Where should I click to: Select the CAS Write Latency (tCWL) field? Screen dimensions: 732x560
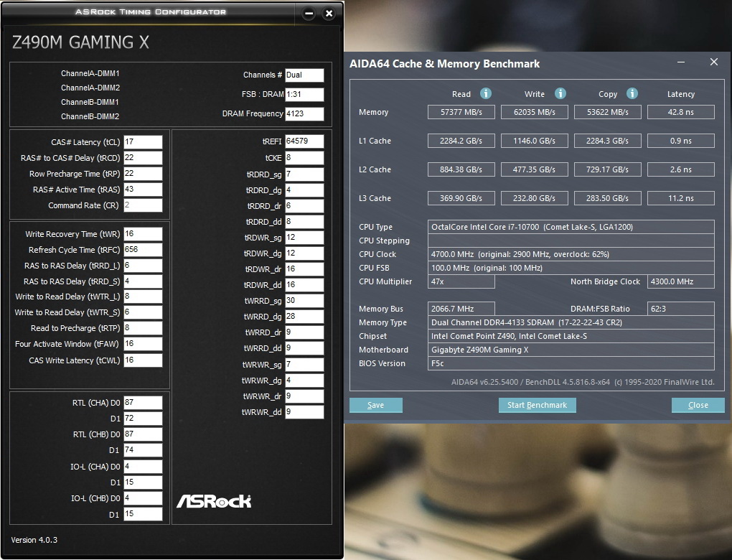coord(143,360)
